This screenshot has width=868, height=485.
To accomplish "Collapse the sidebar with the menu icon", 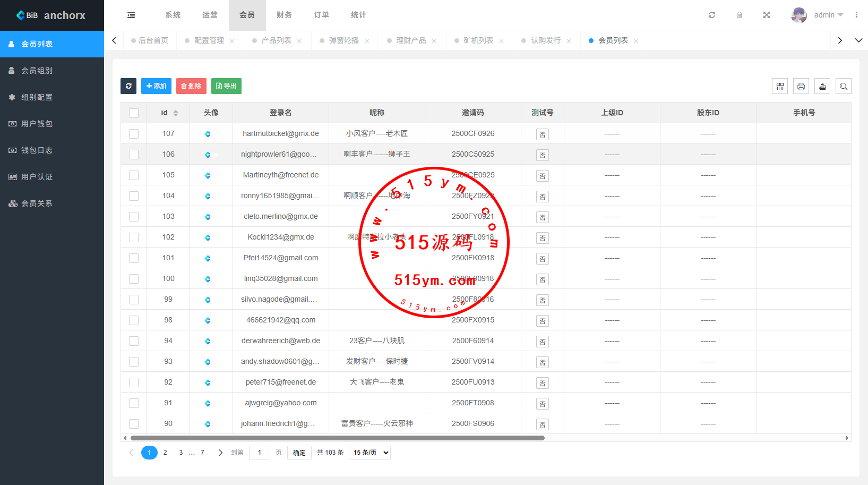I will tap(131, 15).
